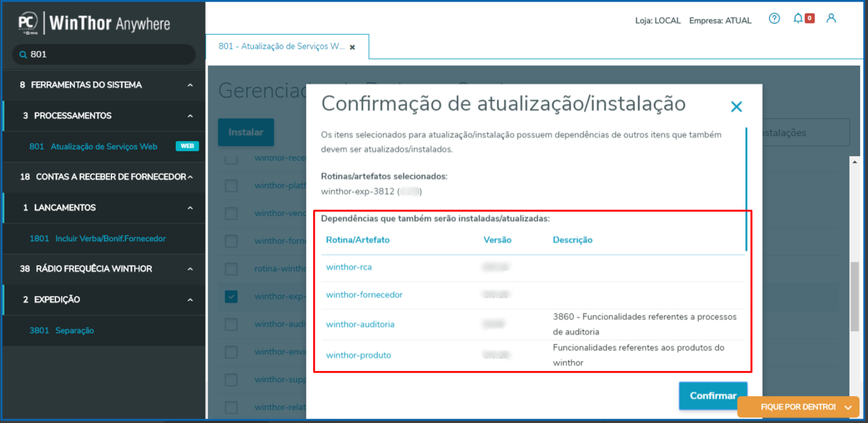Screen dimensions: 868x423
Task: Click the notification count badge
Action: pyautogui.click(x=810, y=18)
